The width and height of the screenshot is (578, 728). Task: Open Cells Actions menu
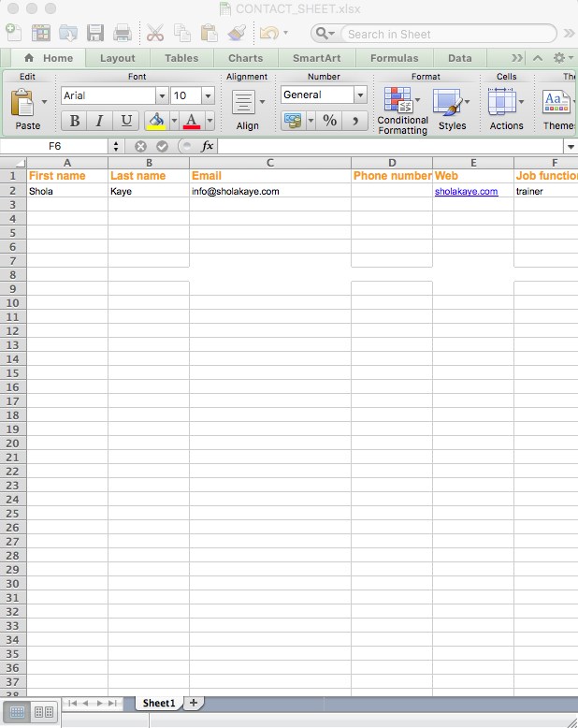pyautogui.click(x=506, y=109)
